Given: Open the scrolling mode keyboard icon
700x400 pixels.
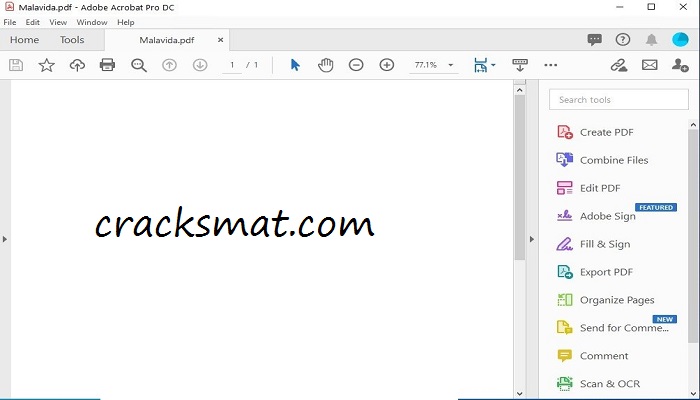Looking at the screenshot, I should point(520,65).
